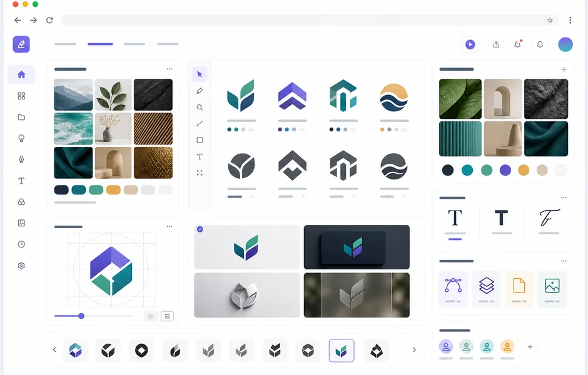Click the purple pen app logo

(x=21, y=44)
